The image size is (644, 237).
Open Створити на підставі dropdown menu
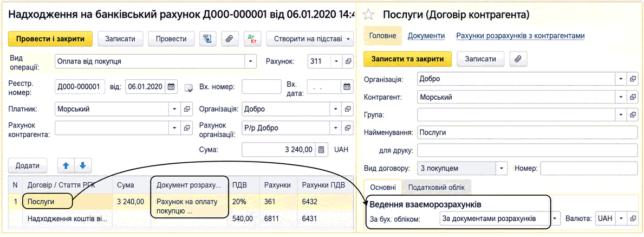tap(310, 39)
